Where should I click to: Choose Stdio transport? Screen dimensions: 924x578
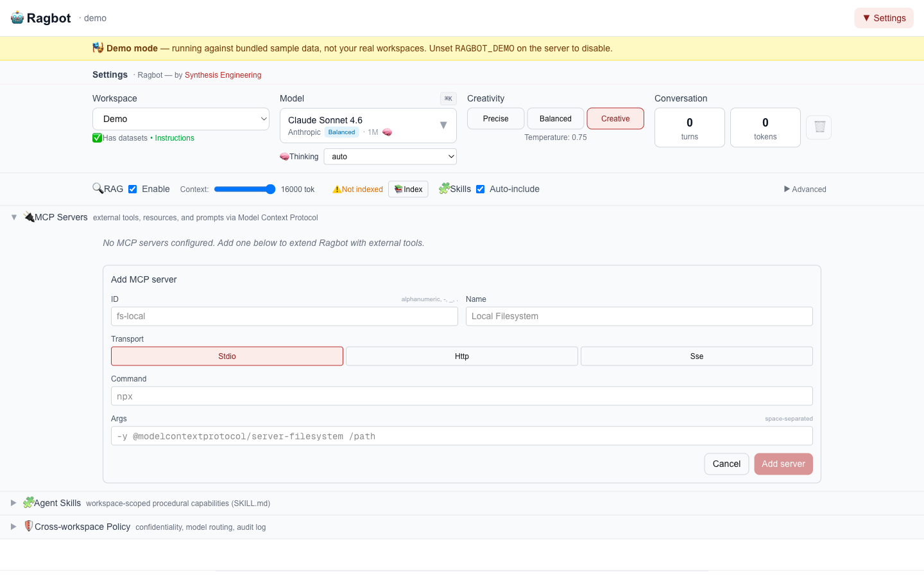227,356
